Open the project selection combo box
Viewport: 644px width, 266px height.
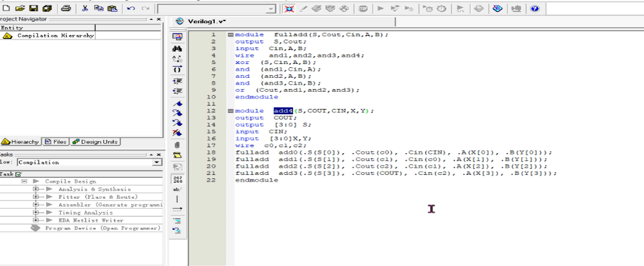tap(217, 9)
